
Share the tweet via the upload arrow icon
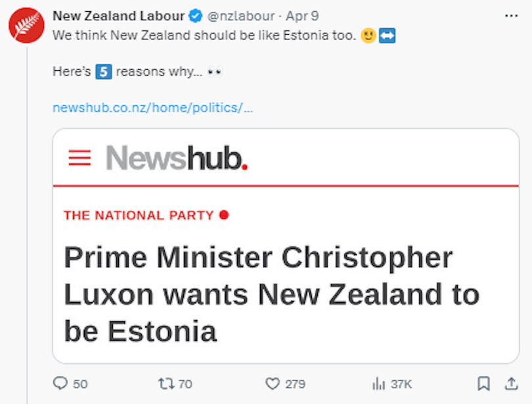(x=510, y=383)
